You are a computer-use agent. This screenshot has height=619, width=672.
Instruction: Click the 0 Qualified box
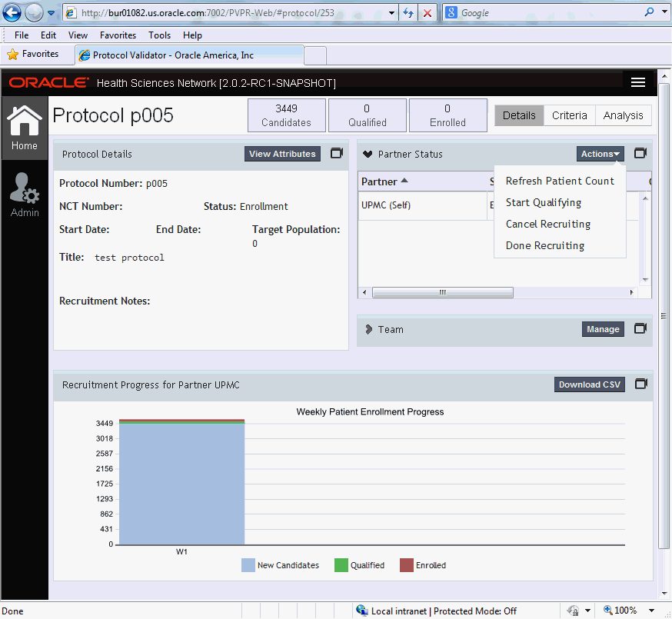tap(368, 115)
